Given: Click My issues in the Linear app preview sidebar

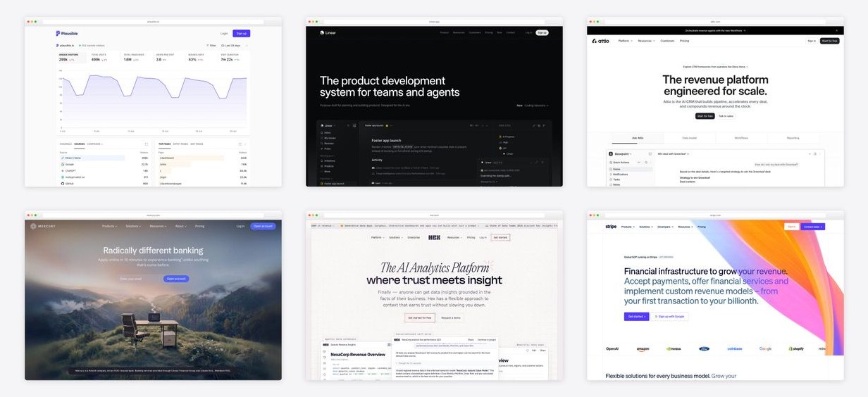Looking at the screenshot, I should (328, 138).
